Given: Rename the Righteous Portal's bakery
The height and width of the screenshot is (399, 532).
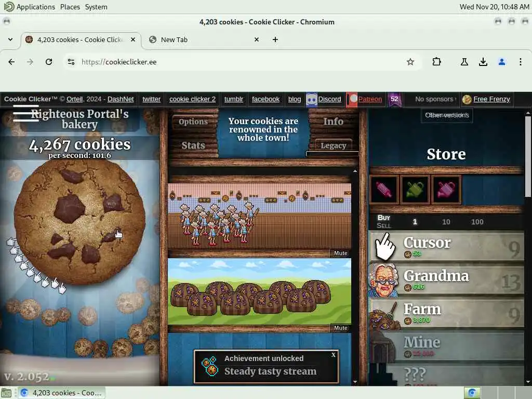Looking at the screenshot, I should point(79,119).
